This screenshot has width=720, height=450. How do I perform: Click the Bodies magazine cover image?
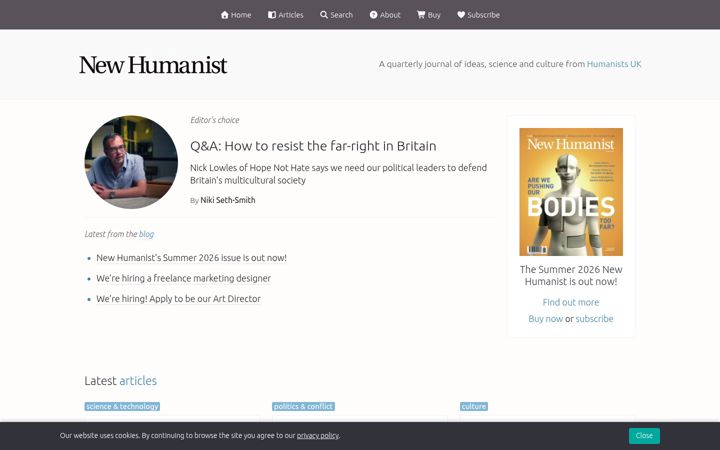[x=571, y=192]
